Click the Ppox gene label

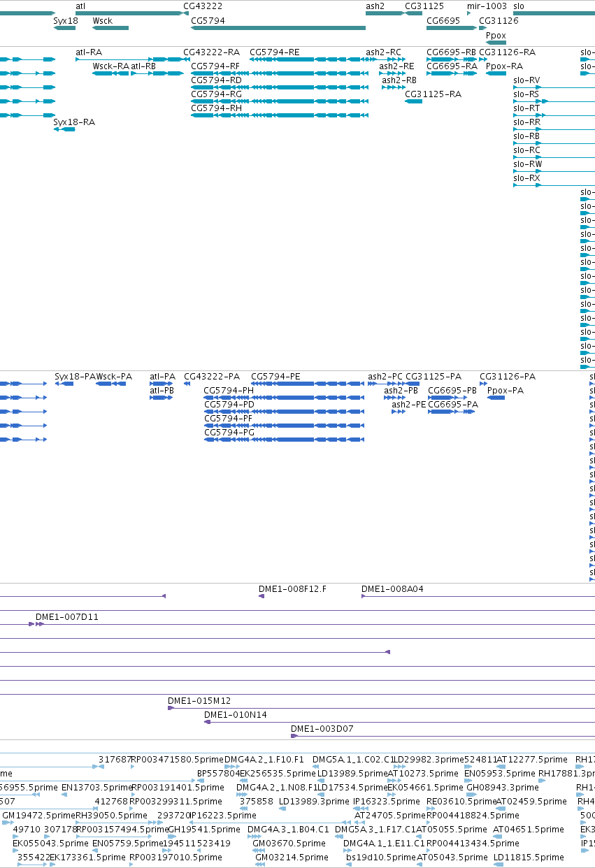(x=496, y=35)
